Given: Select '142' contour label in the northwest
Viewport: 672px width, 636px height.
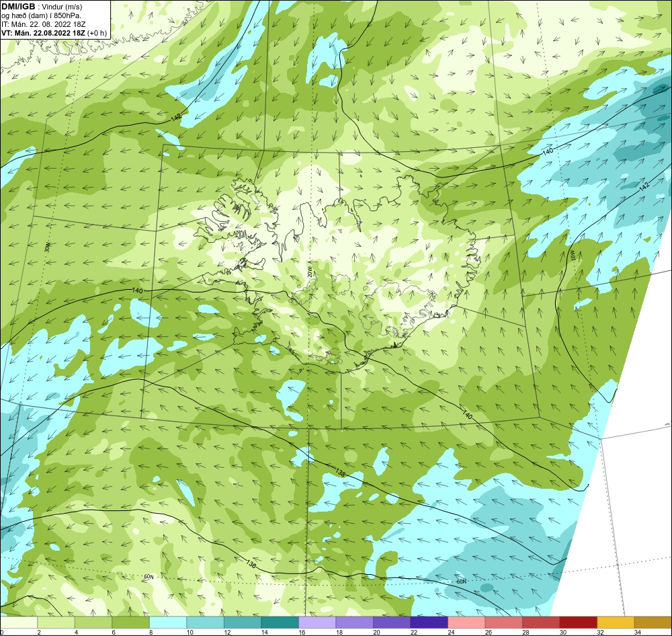Looking at the screenshot, I should click(176, 117).
